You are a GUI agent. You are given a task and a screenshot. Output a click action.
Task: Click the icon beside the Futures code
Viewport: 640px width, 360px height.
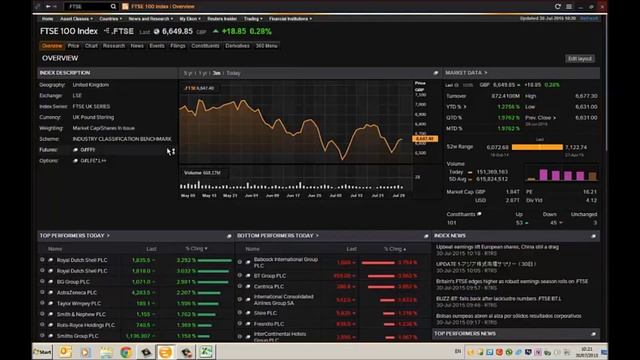[75, 150]
